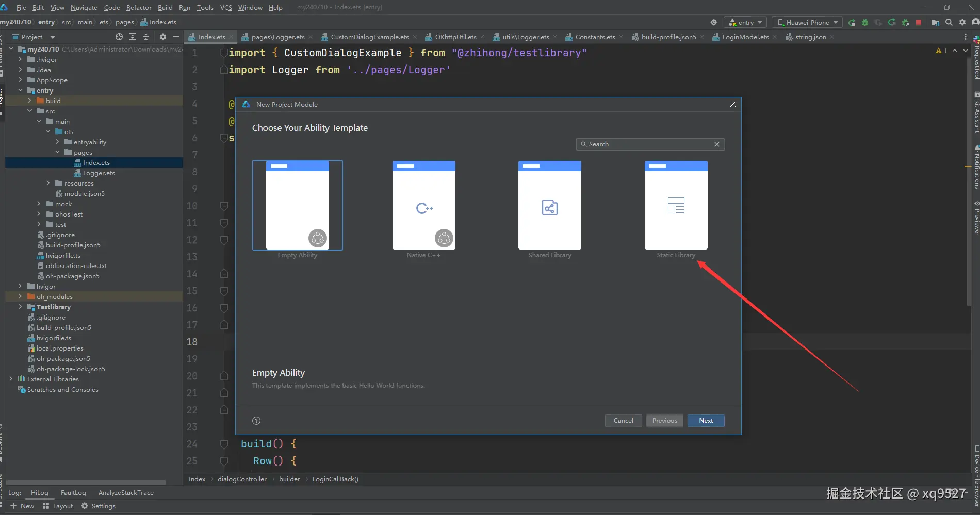Click the Cancel button in dialog
Screen dimensions: 980x515
[623, 421]
